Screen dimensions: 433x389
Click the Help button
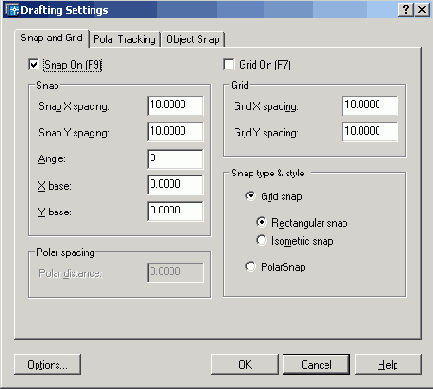click(388, 365)
